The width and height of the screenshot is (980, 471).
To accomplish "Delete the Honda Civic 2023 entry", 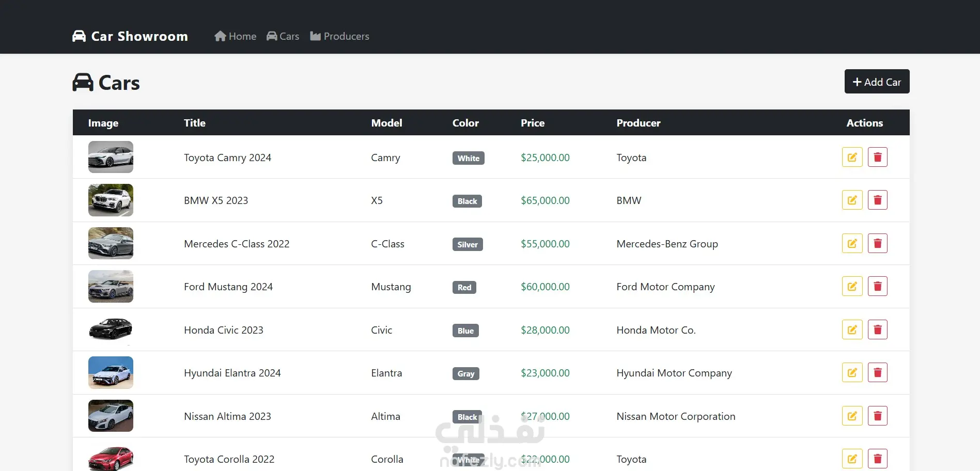I will click(877, 329).
